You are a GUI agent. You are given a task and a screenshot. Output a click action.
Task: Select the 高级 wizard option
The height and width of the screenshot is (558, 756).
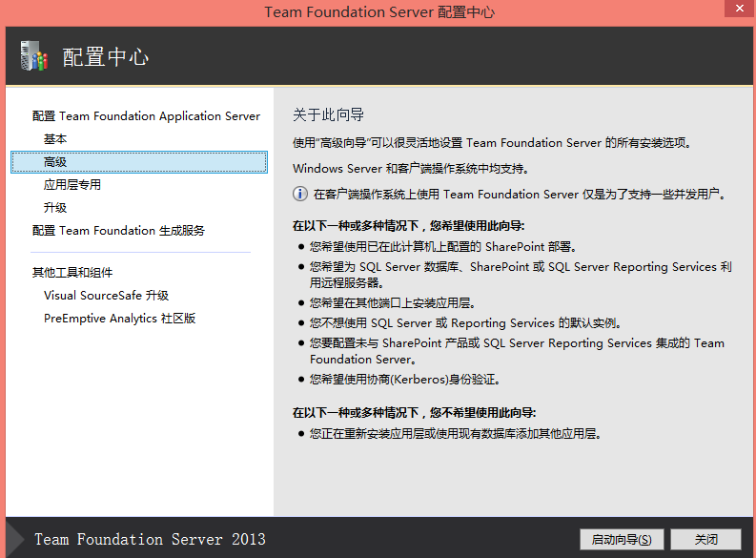[x=139, y=162]
